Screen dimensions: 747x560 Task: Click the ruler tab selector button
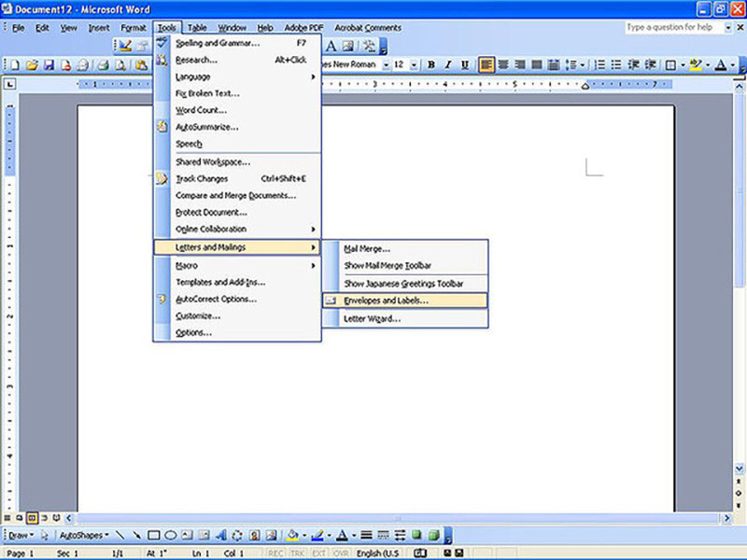9,84
